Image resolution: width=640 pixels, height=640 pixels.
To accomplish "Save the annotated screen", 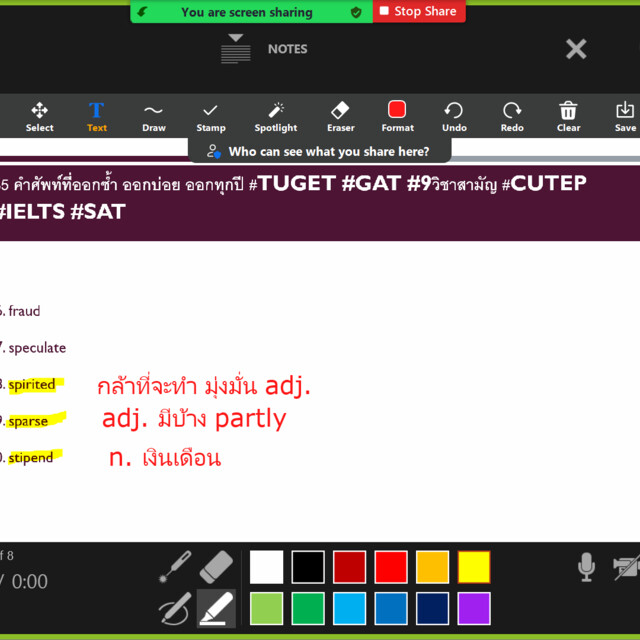I will (x=625, y=117).
